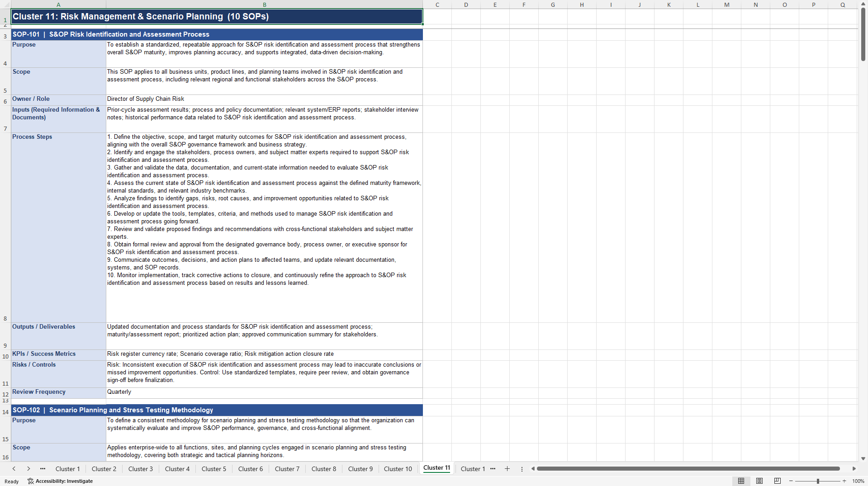Select column Q header

pyautogui.click(x=843, y=5)
